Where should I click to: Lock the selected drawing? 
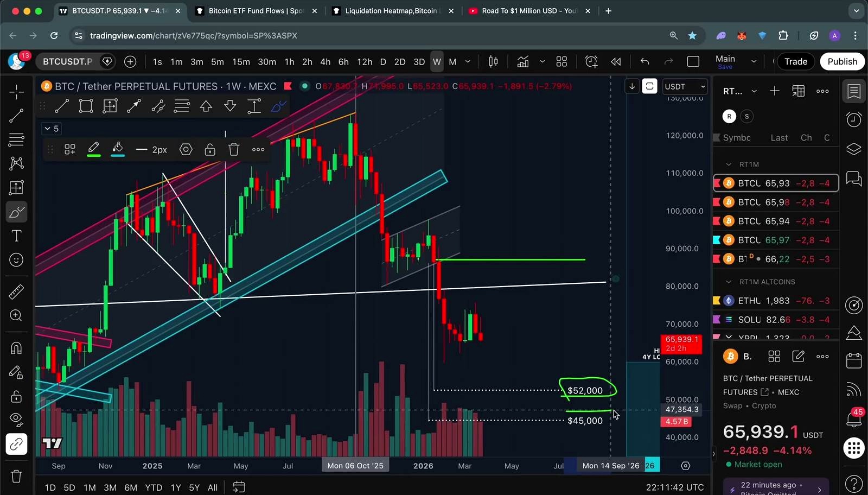pos(210,149)
